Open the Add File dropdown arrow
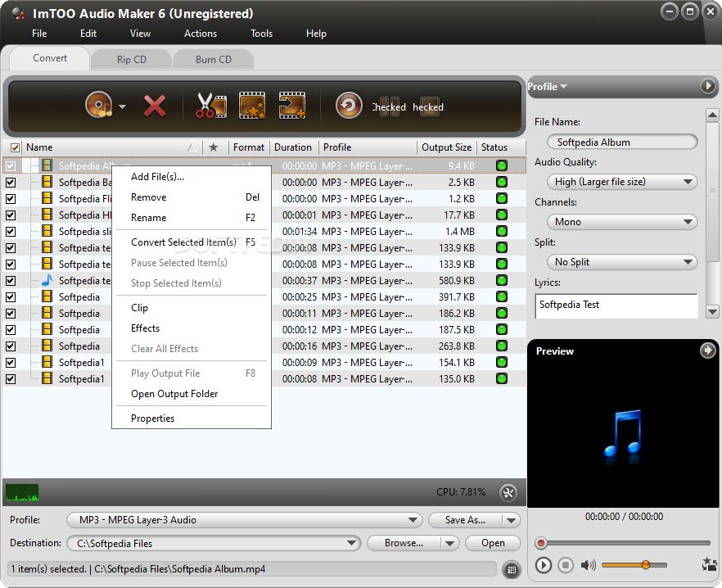This screenshot has height=588, width=722. coord(122,107)
